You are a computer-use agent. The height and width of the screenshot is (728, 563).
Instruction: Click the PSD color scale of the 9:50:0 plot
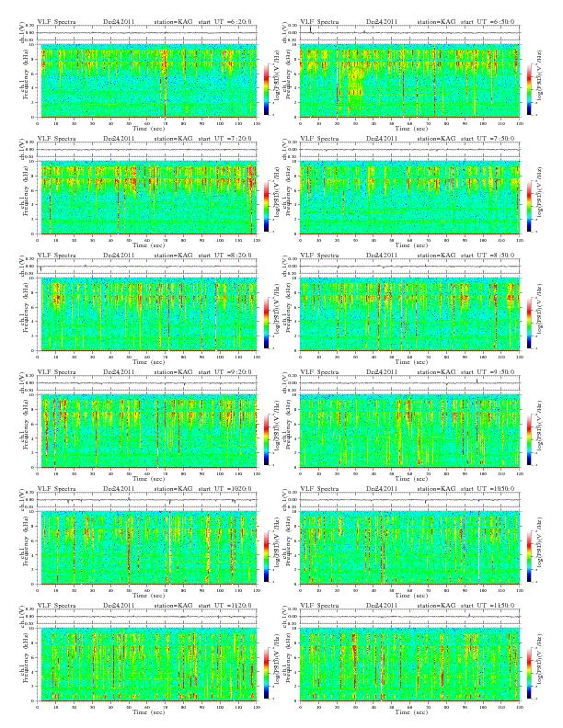(529, 440)
